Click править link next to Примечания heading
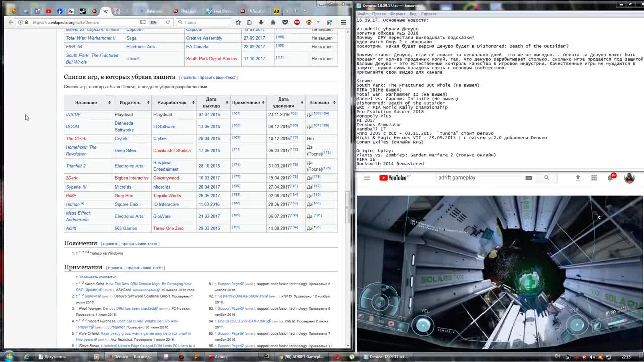644x362 pixels. pos(115,268)
